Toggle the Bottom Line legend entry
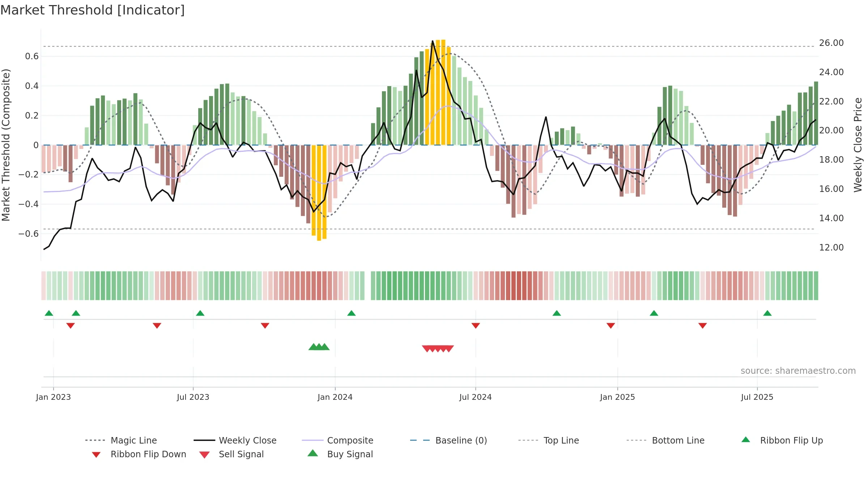Screen dimensions: 868x488 665,440
